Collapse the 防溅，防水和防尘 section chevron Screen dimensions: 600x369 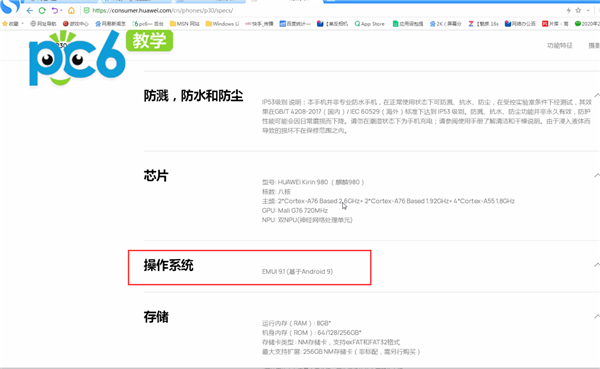click(x=597, y=95)
